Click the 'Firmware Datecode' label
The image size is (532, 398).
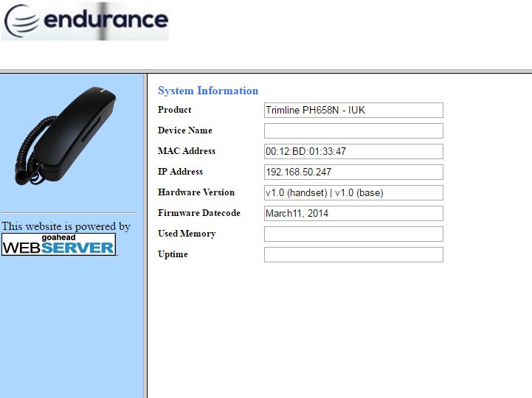coord(199,213)
